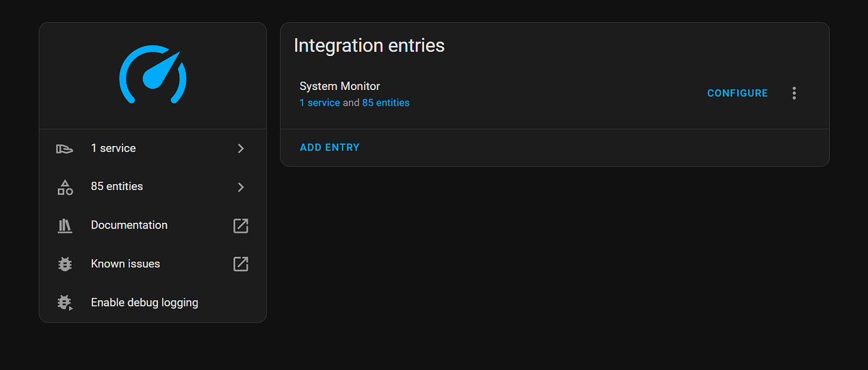Click the Integration entries heading
The image size is (868, 370).
(369, 45)
